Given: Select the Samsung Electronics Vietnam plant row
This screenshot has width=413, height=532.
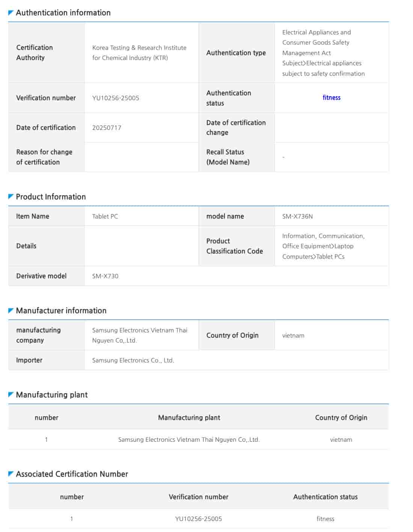Looking at the screenshot, I should pyautogui.click(x=189, y=440).
